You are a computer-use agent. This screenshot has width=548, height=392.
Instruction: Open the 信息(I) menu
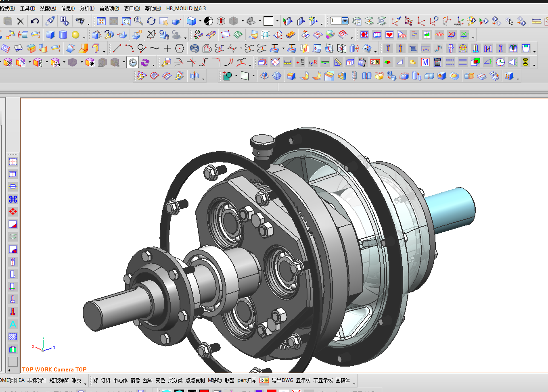coord(68,8)
